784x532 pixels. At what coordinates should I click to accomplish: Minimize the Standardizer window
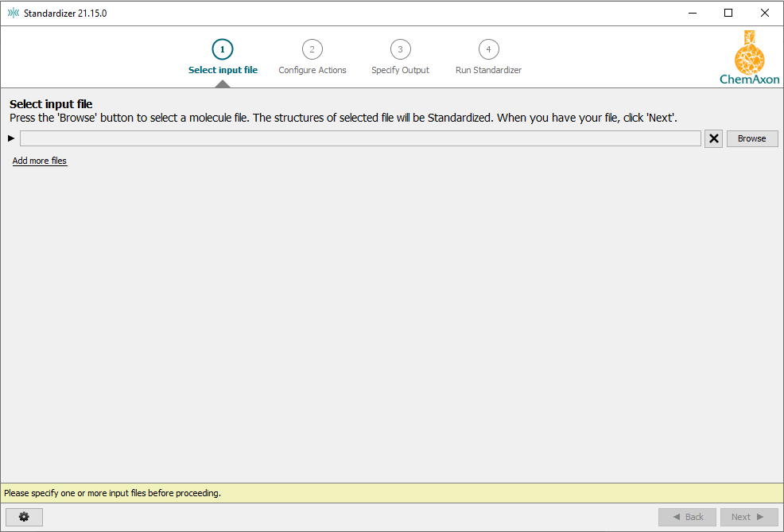(x=692, y=13)
